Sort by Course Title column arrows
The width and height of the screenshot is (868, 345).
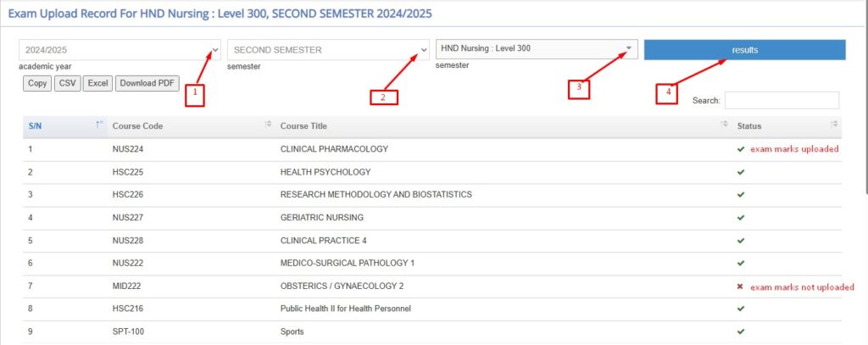[724, 125]
